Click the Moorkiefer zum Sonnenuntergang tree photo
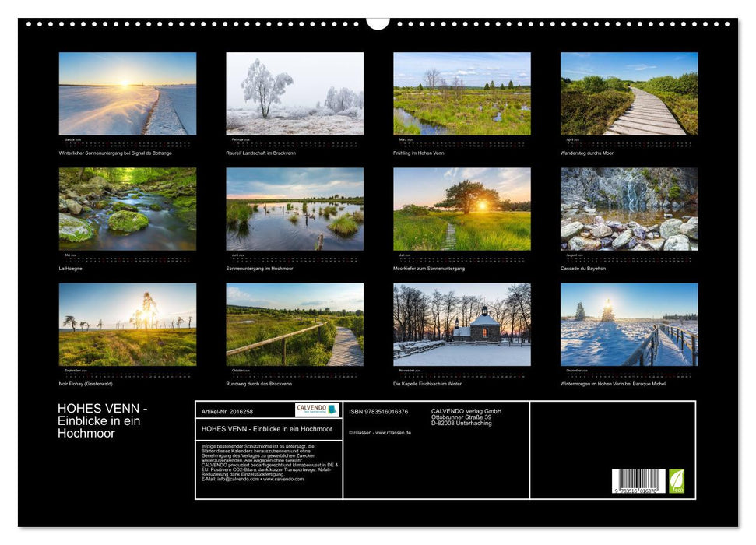The width and height of the screenshot is (756, 545). tap(462, 209)
